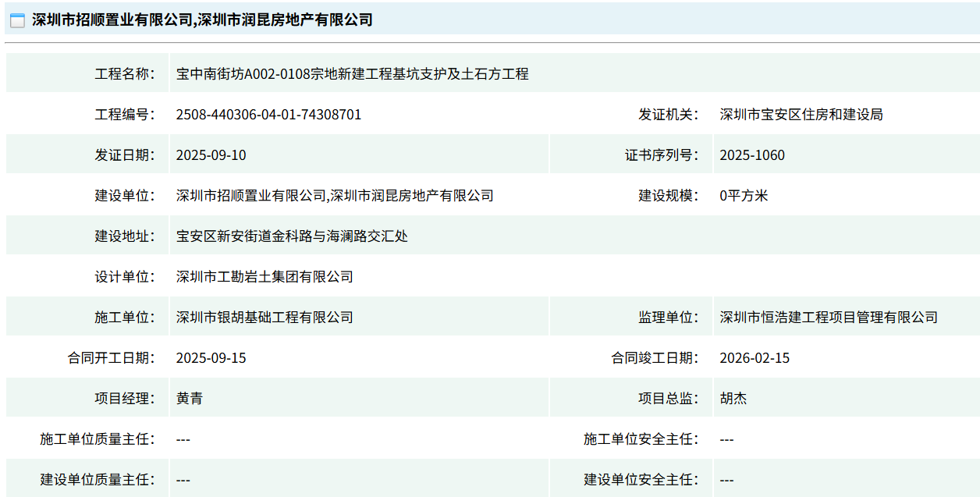Screen dimensions: 980x497
Task: Select contractor 深圳市银胡基础工程有限公司
Action: click(x=265, y=318)
